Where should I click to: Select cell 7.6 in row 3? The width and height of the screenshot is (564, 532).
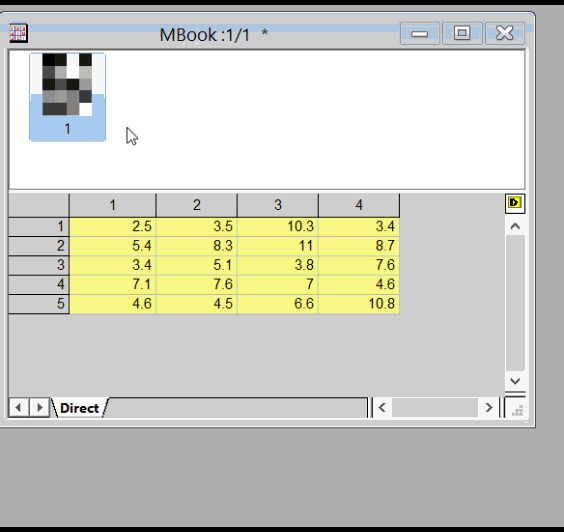point(359,265)
